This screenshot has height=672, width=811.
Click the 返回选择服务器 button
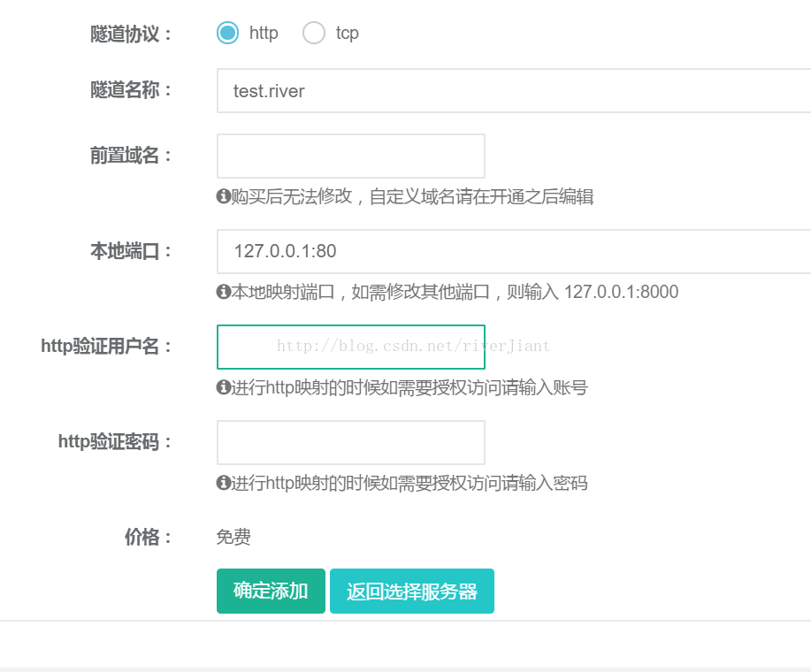pos(412,591)
